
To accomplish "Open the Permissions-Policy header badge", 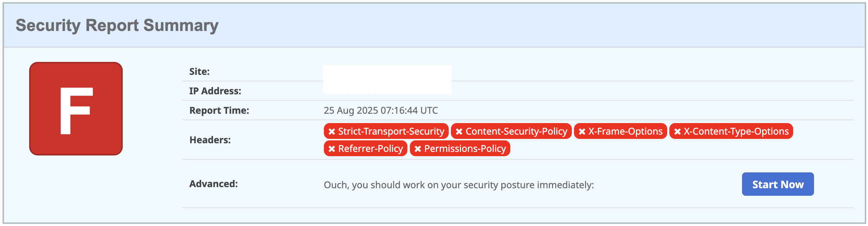I will point(465,149).
